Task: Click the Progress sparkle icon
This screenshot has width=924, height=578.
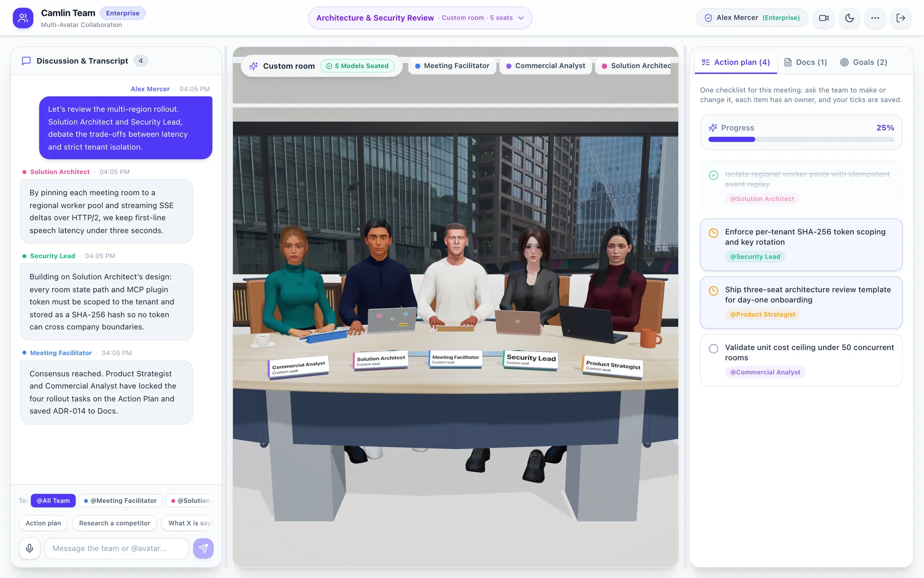Action: coord(713,128)
